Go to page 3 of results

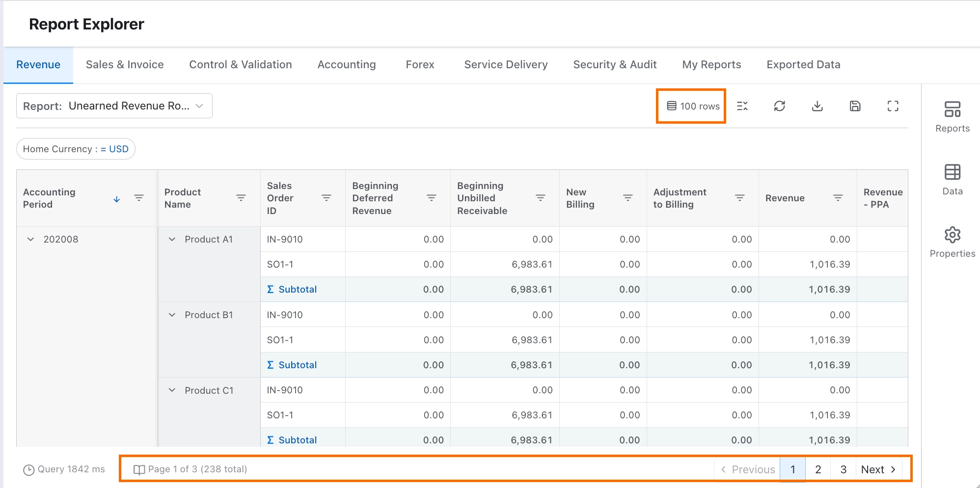pyautogui.click(x=844, y=469)
